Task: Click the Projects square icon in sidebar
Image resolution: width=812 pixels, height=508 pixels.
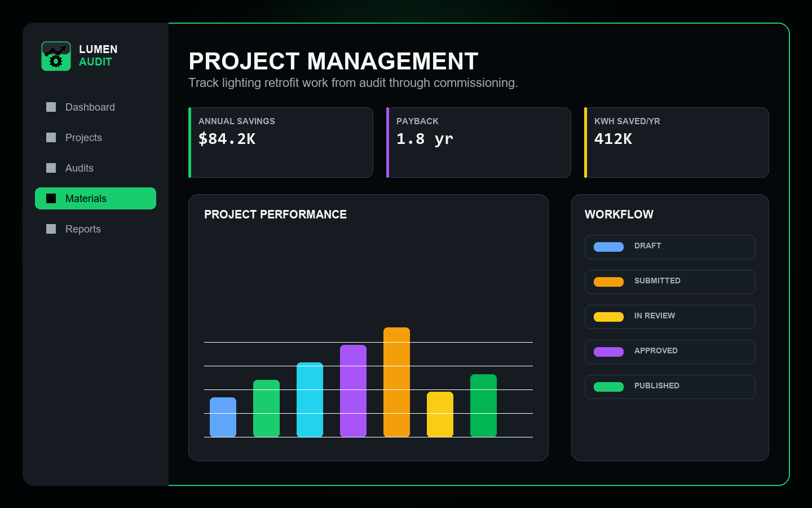Action: pyautogui.click(x=51, y=138)
